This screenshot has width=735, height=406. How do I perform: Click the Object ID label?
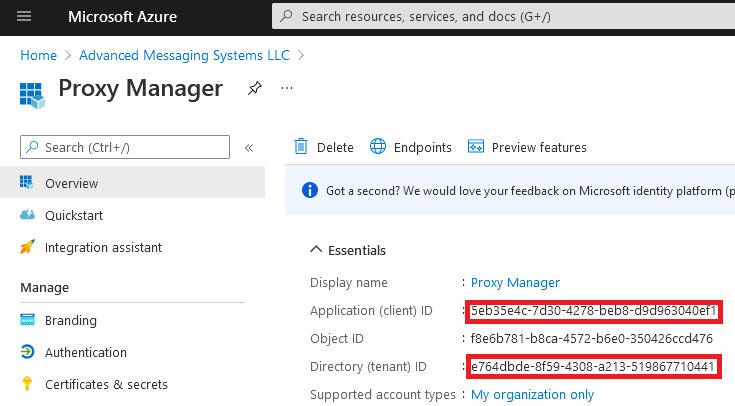click(x=337, y=338)
